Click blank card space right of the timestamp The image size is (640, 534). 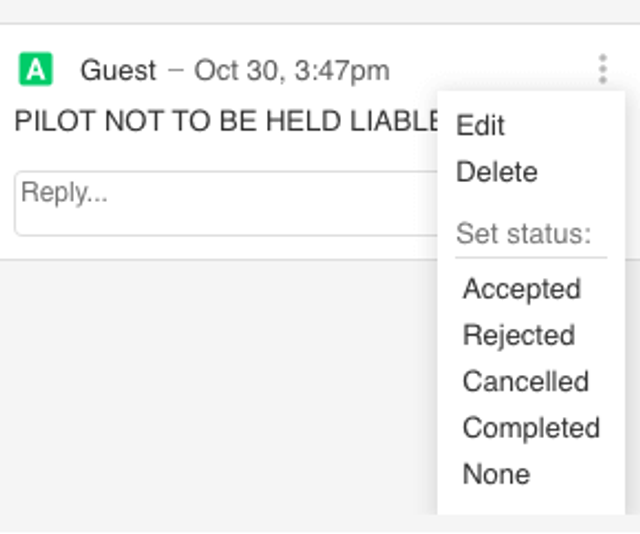480,70
